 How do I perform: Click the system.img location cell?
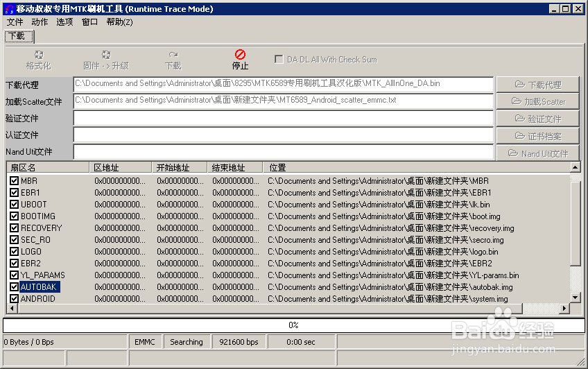pos(388,299)
